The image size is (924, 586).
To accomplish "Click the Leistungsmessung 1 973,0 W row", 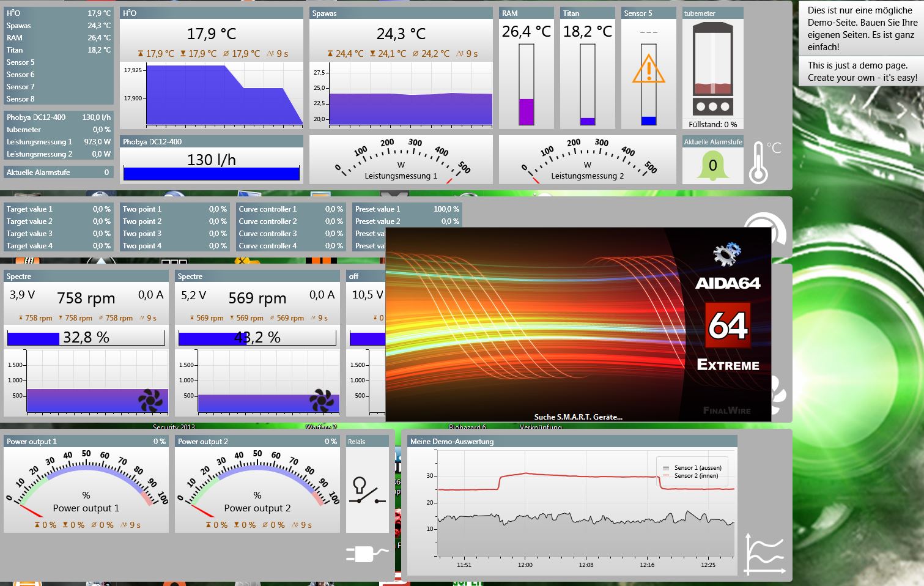I will 59,141.
